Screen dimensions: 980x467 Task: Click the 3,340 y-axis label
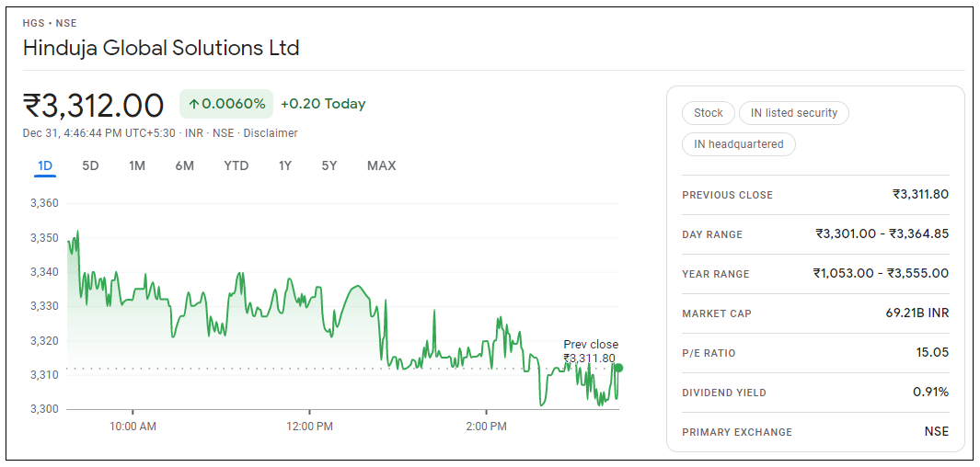tap(44, 272)
